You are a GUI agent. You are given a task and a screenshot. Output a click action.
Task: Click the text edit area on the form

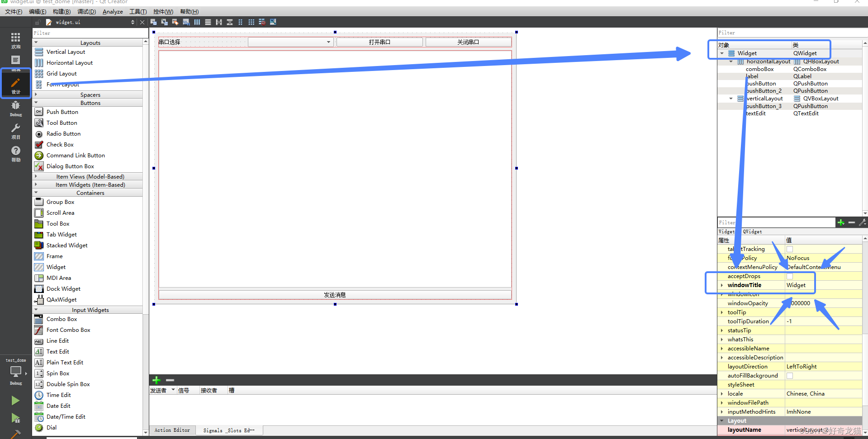(x=335, y=169)
